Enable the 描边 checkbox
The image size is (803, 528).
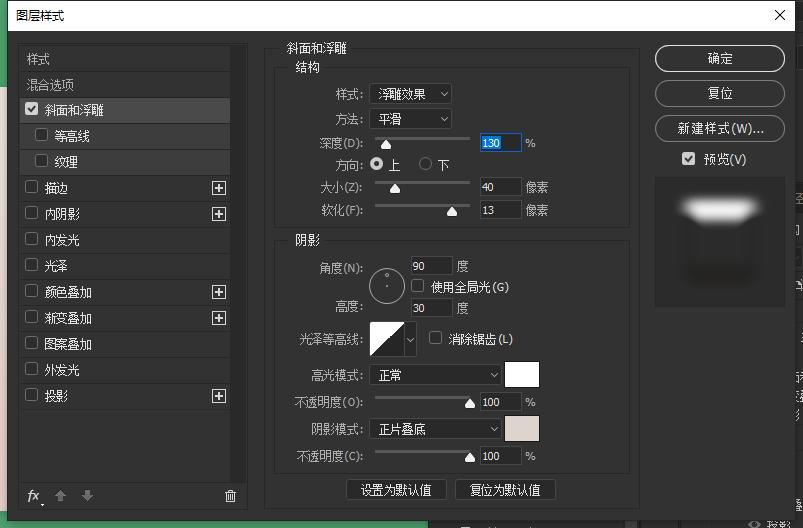31,187
